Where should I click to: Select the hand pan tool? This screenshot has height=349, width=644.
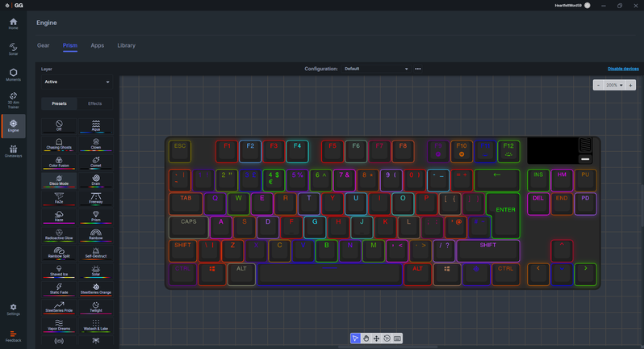[366, 338]
